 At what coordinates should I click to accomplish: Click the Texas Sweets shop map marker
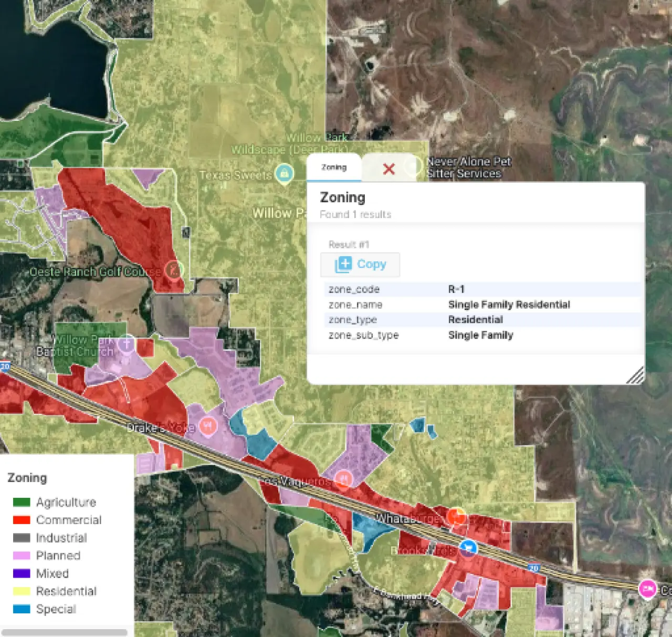[x=284, y=174]
